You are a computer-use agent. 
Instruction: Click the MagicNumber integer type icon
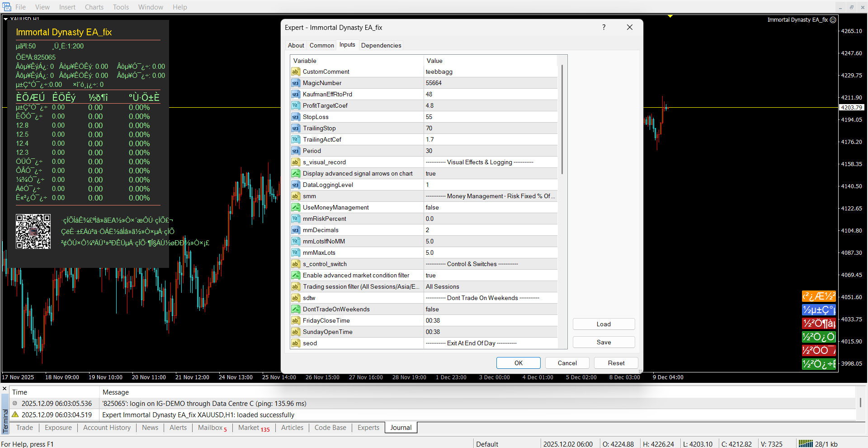295,83
